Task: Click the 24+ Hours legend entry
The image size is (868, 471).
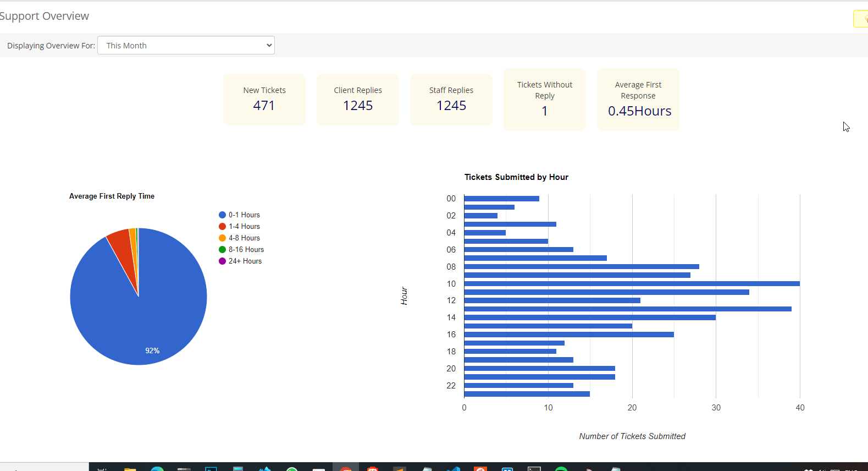Action: coord(240,261)
